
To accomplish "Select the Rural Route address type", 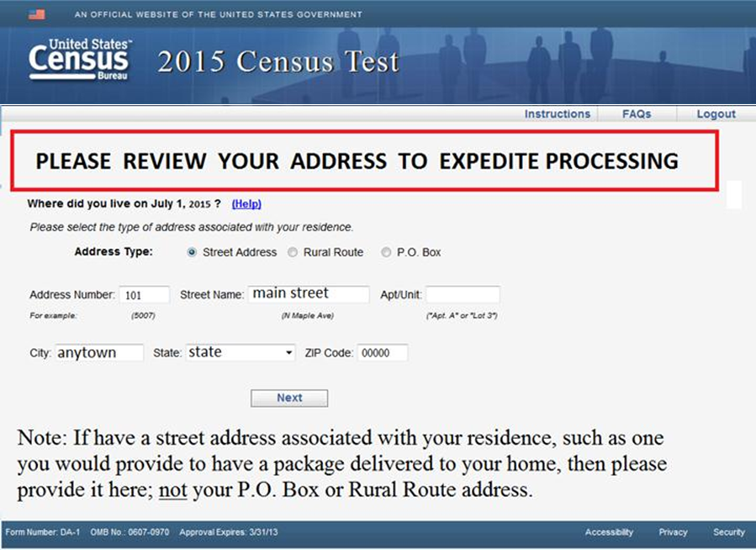I will 292,252.
